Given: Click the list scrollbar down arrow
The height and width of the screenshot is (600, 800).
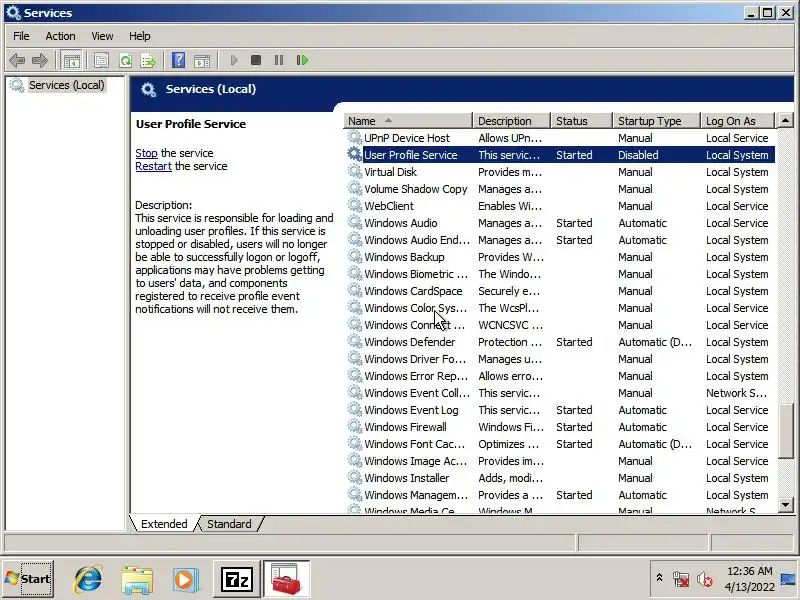Looking at the screenshot, I should pyautogui.click(x=785, y=505).
